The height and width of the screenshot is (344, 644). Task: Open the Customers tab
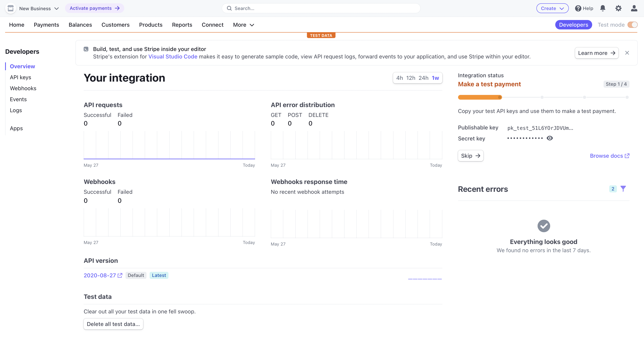tap(115, 25)
